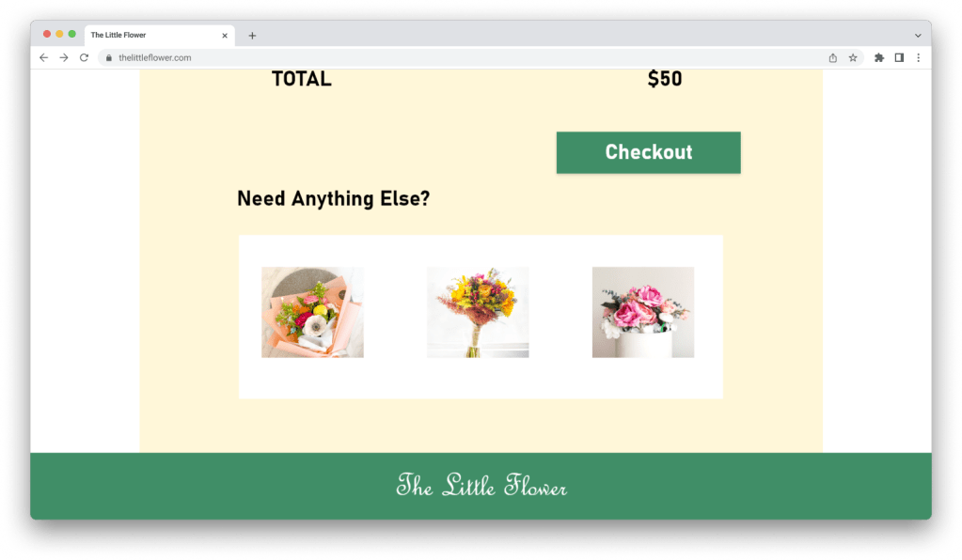The height and width of the screenshot is (560, 962).
Task: Click the padlock site info icon
Action: (x=108, y=57)
